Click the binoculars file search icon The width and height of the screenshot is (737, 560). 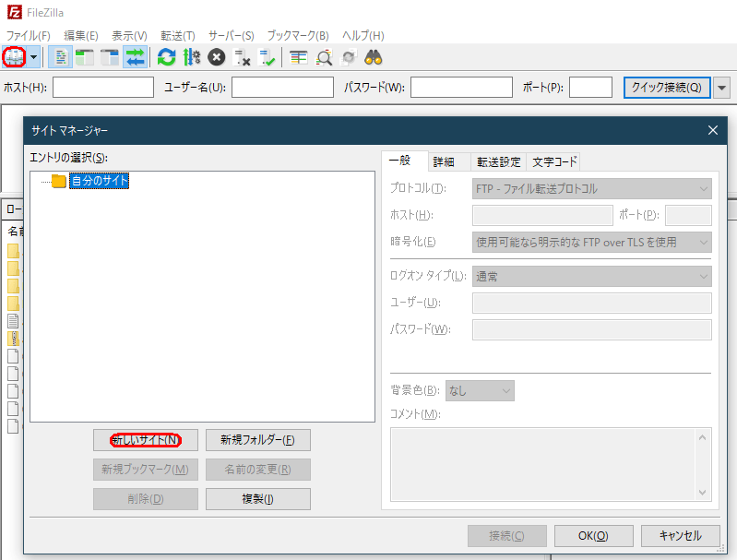[374, 57]
